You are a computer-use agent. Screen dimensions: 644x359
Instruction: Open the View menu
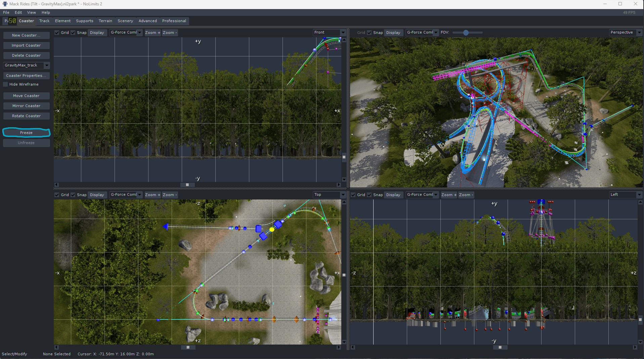click(31, 12)
